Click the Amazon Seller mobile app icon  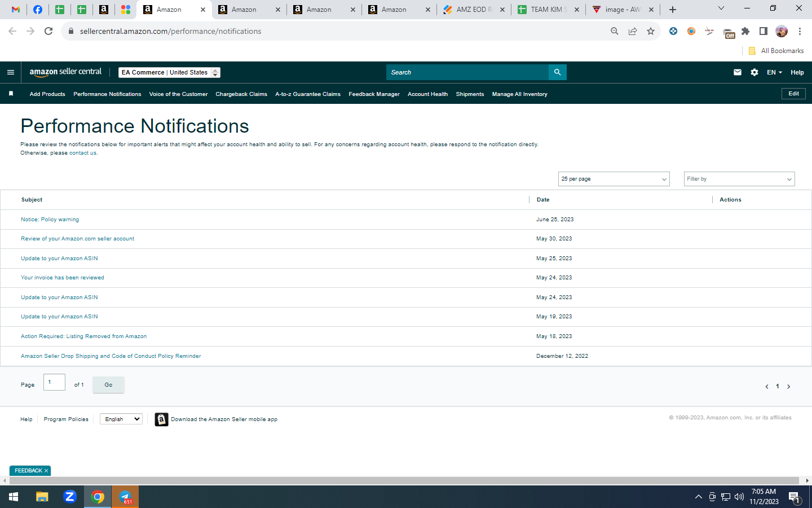(x=161, y=419)
